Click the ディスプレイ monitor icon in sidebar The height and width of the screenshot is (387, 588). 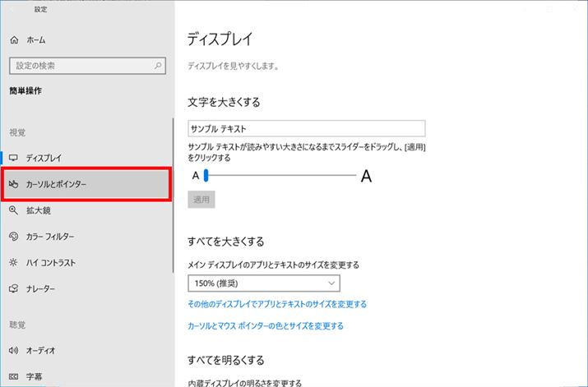[13, 158]
